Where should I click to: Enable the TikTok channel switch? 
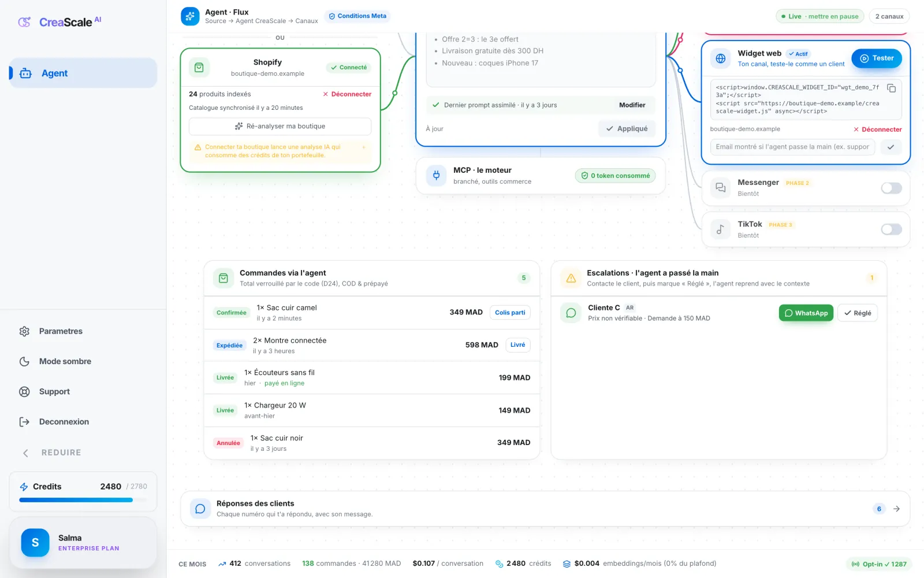(891, 229)
